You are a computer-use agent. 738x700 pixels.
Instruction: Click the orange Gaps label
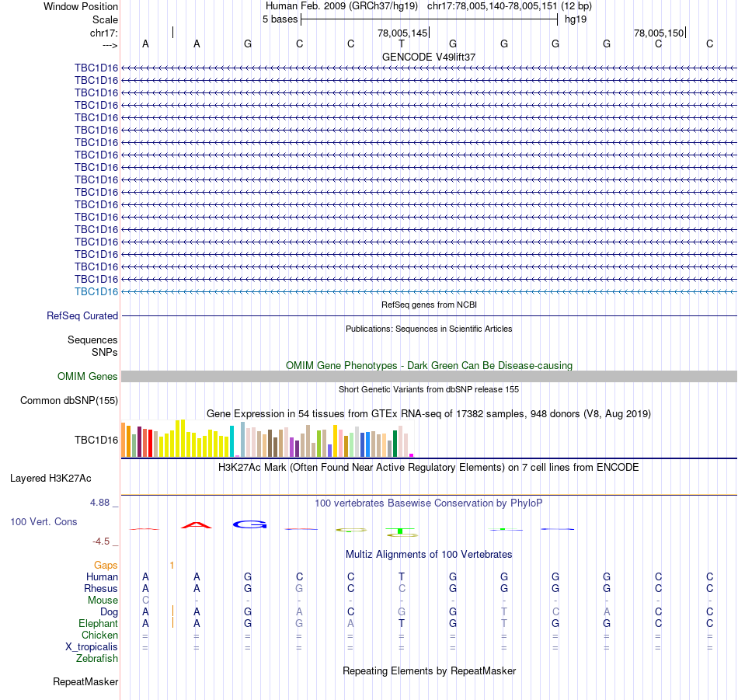pos(106,565)
